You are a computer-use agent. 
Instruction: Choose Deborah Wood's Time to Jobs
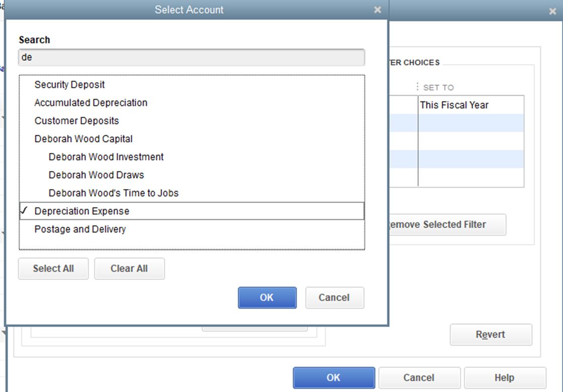(114, 193)
